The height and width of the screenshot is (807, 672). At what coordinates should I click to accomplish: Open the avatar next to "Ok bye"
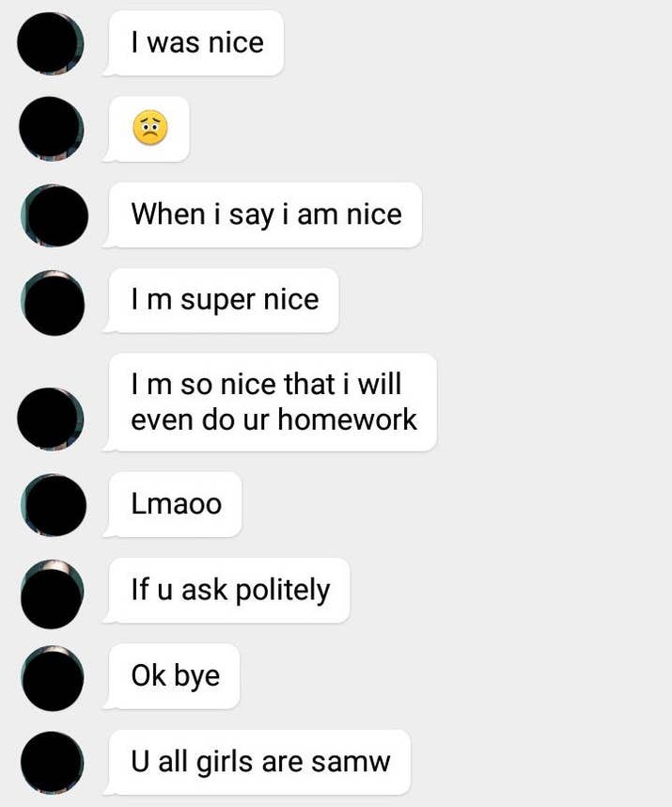53,677
